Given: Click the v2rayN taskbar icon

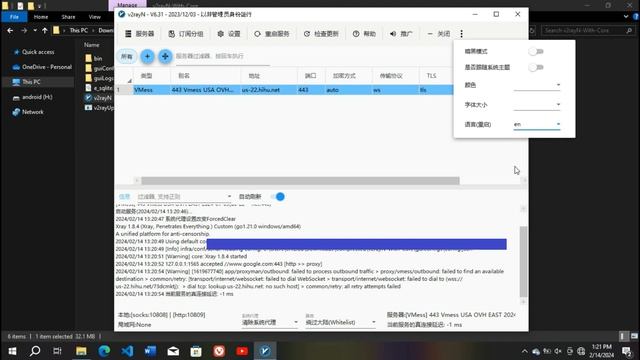Looking at the screenshot, I should pyautogui.click(x=265, y=351).
